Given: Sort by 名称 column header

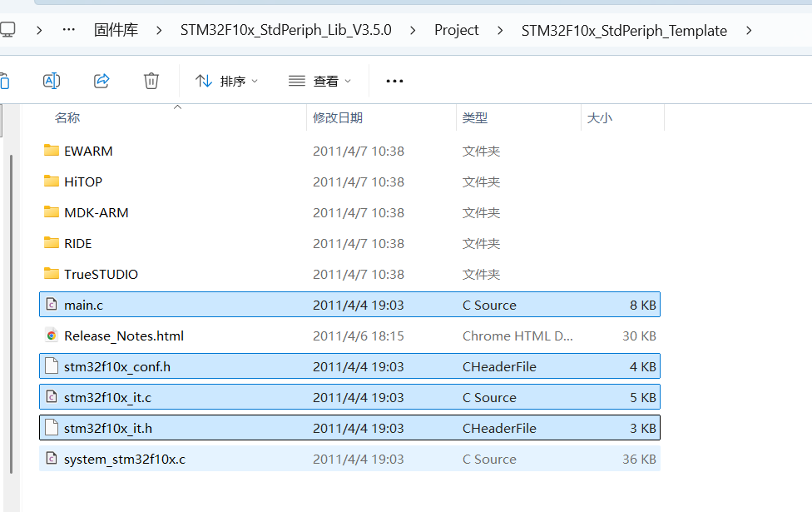Looking at the screenshot, I should [x=67, y=117].
